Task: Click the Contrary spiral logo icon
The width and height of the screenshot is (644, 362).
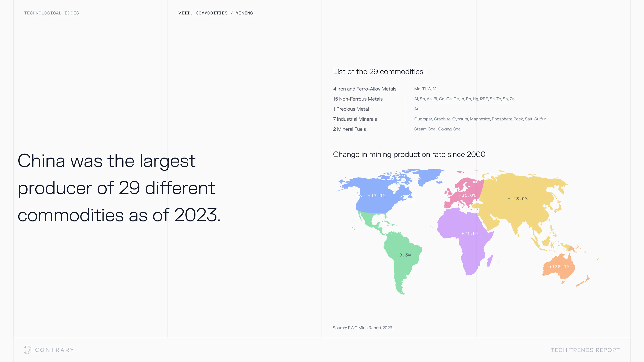Action: pos(28,350)
